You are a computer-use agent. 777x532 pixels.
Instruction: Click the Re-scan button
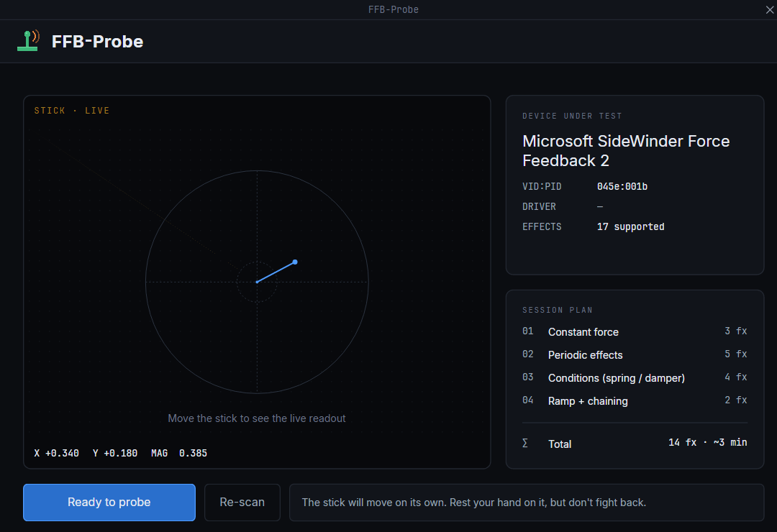pos(242,503)
